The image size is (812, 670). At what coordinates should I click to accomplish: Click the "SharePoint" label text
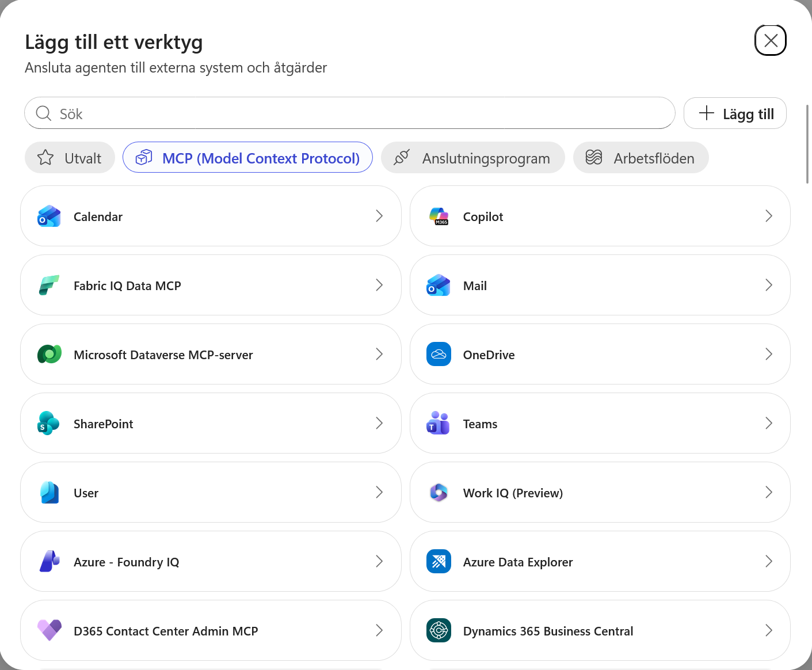104,424
